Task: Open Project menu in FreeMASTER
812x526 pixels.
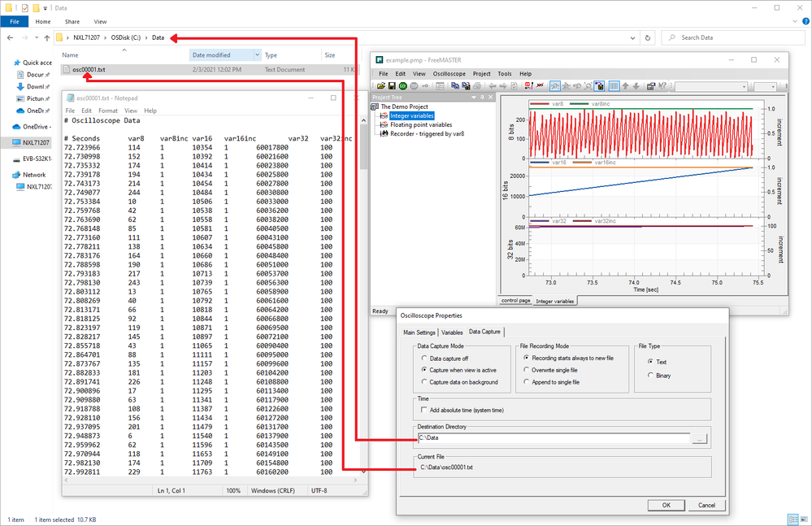Action: [482, 73]
